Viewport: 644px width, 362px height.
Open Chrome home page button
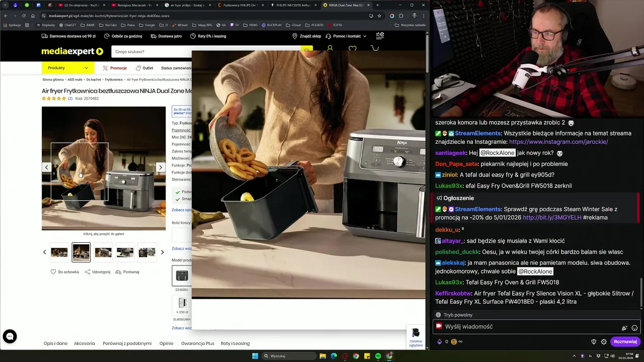coord(33,16)
